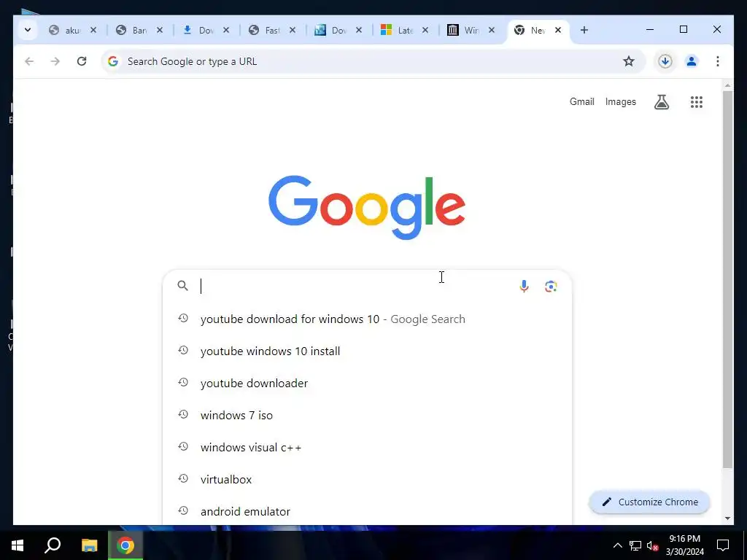Click history icon beside 'windows 7 iso'
The width and height of the screenshot is (747, 560).
click(183, 414)
